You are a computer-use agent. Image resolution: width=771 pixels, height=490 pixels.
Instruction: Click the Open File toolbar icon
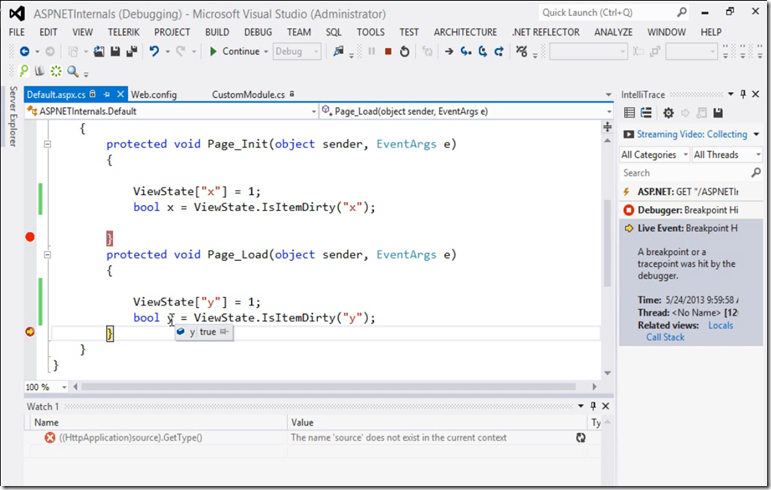[99, 51]
